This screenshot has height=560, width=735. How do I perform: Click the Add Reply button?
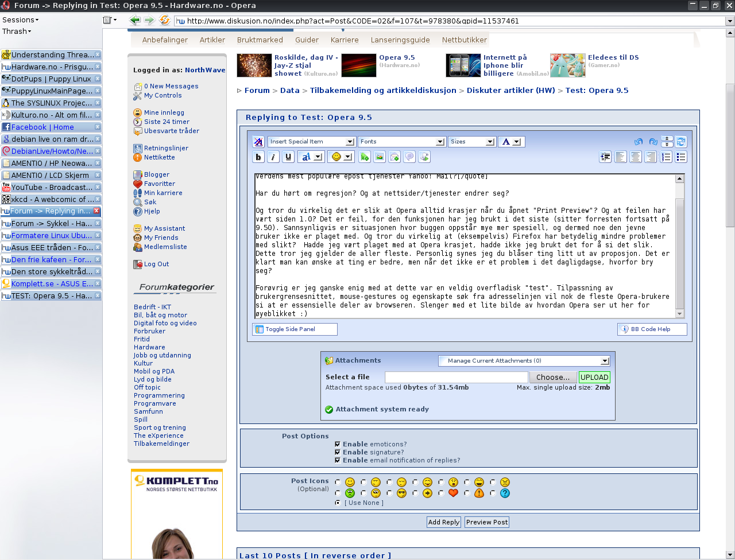pos(444,522)
